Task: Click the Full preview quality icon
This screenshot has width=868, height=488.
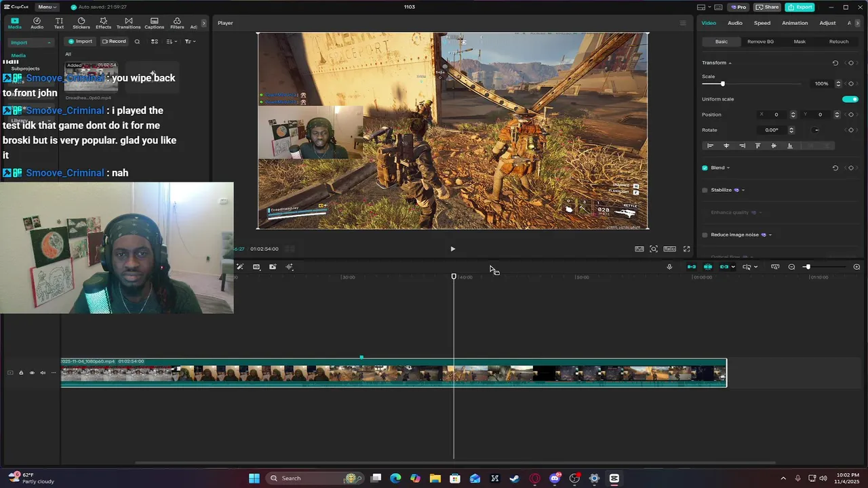Action: [639, 249]
